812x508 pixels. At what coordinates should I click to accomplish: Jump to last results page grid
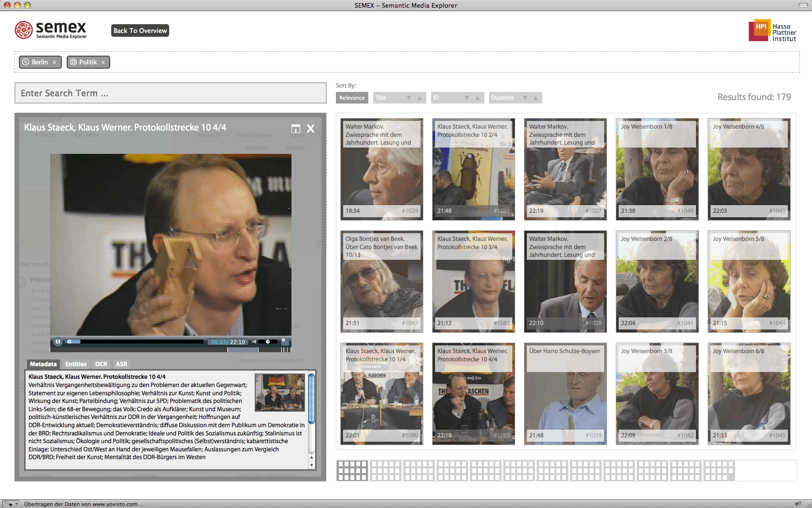(x=719, y=470)
